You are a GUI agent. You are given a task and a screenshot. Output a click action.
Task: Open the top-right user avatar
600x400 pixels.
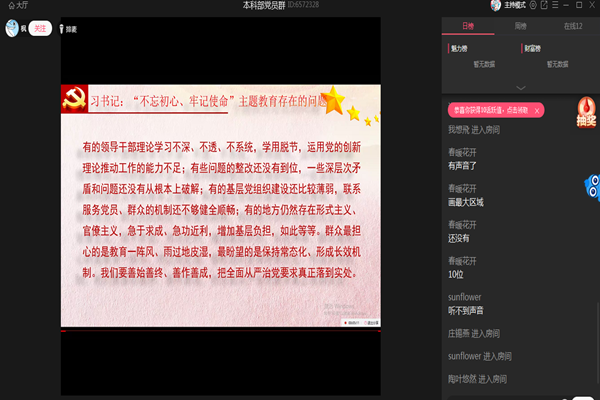click(496, 5)
